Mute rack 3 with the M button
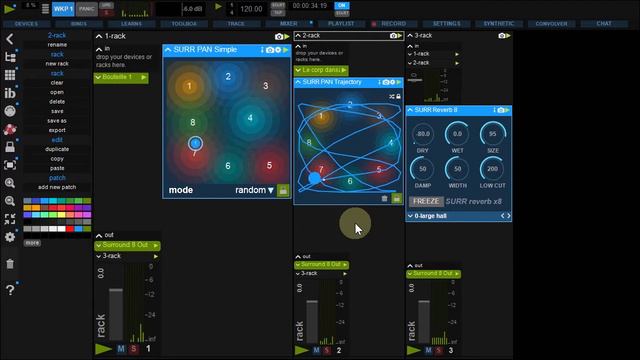 428,350
